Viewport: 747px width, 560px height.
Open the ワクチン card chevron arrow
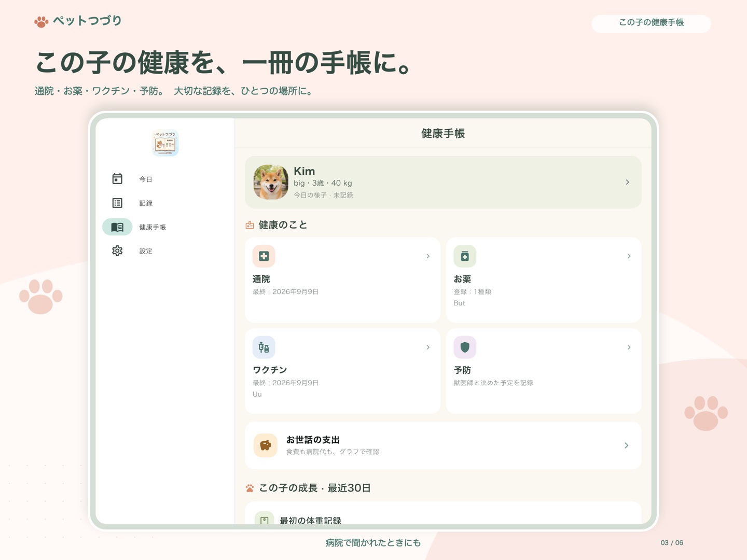coord(428,347)
